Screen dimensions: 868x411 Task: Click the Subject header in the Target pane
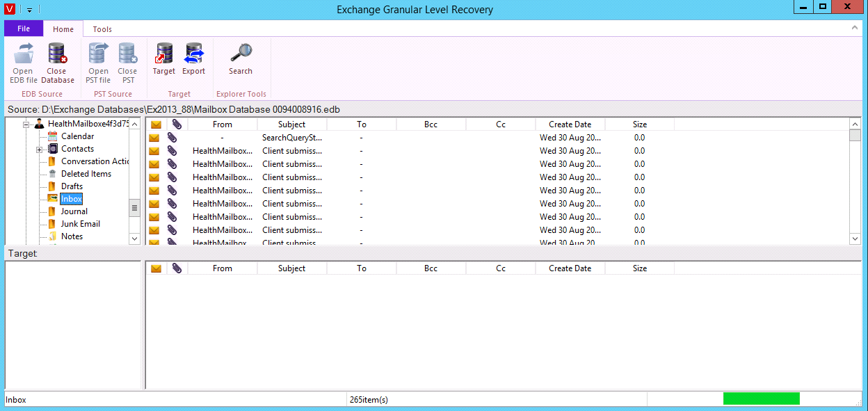click(292, 268)
